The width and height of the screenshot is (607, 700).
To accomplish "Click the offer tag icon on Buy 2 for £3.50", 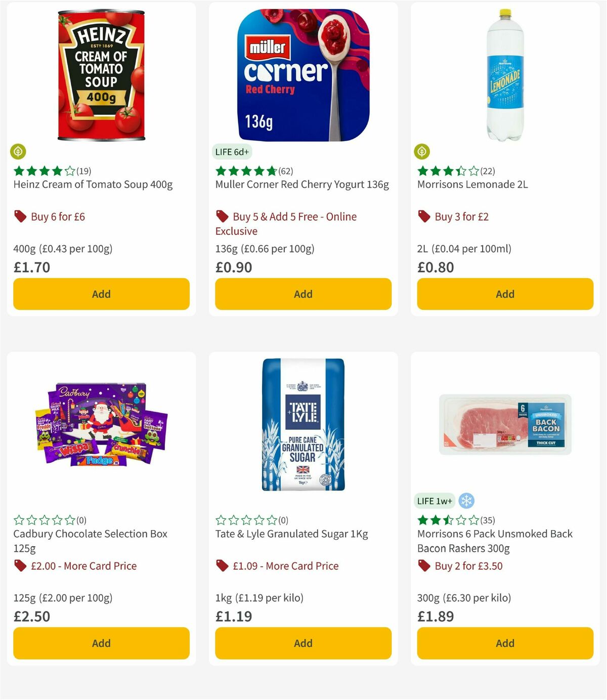I will tap(424, 566).
